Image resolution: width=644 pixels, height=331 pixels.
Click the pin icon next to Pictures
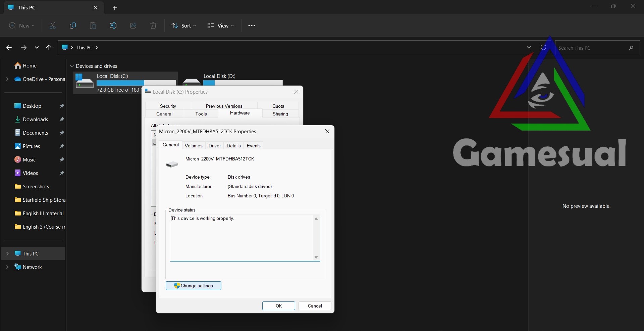pyautogui.click(x=62, y=146)
